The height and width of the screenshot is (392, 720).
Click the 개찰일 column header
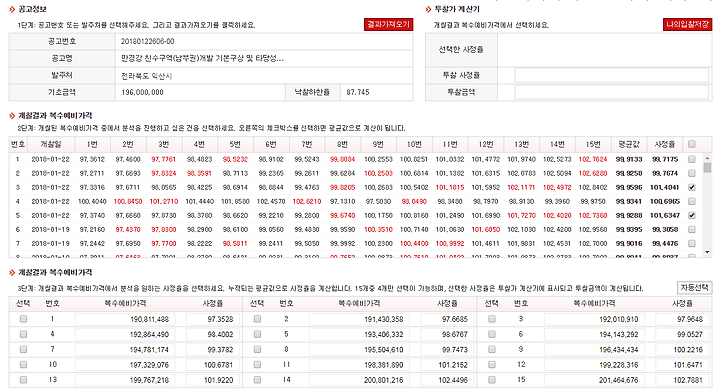coord(51,144)
